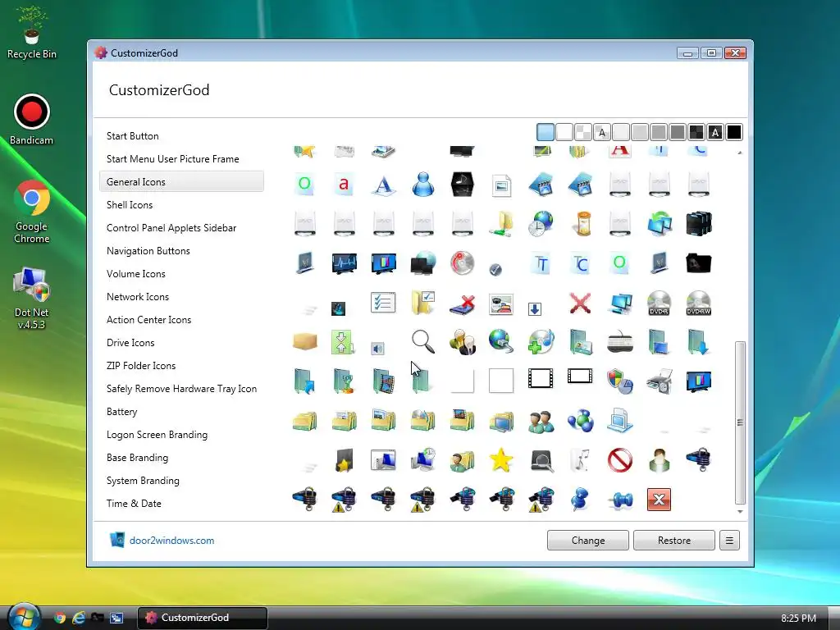Open the Bandicam desktop shortcut
This screenshot has height=630, width=840.
pyautogui.click(x=32, y=120)
